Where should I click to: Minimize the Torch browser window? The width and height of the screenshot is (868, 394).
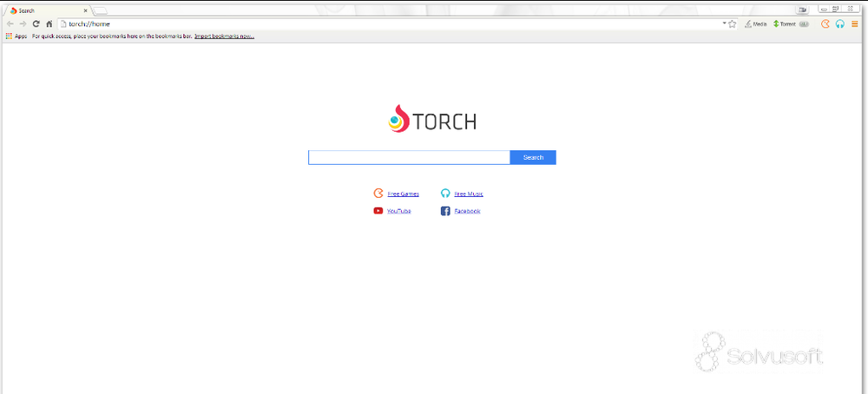point(824,9)
